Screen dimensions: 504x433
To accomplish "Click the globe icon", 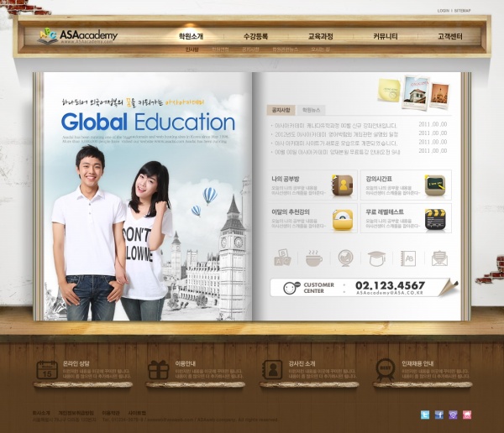I will pos(345,258).
